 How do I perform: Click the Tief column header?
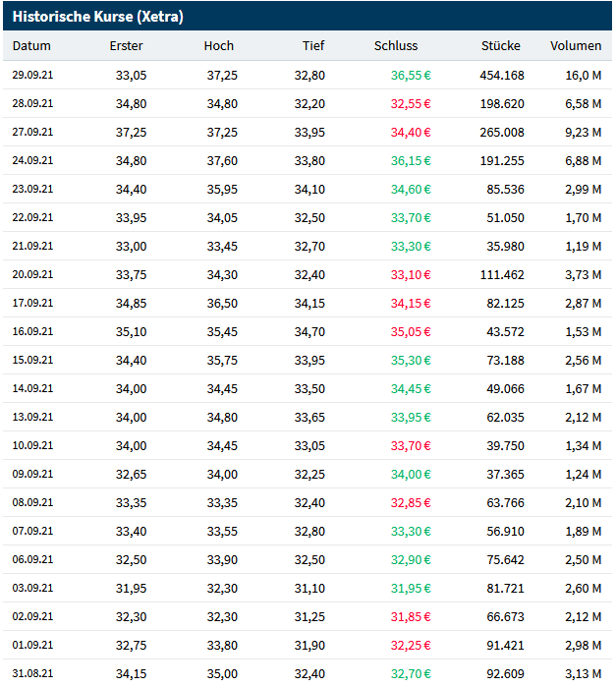coord(312,46)
